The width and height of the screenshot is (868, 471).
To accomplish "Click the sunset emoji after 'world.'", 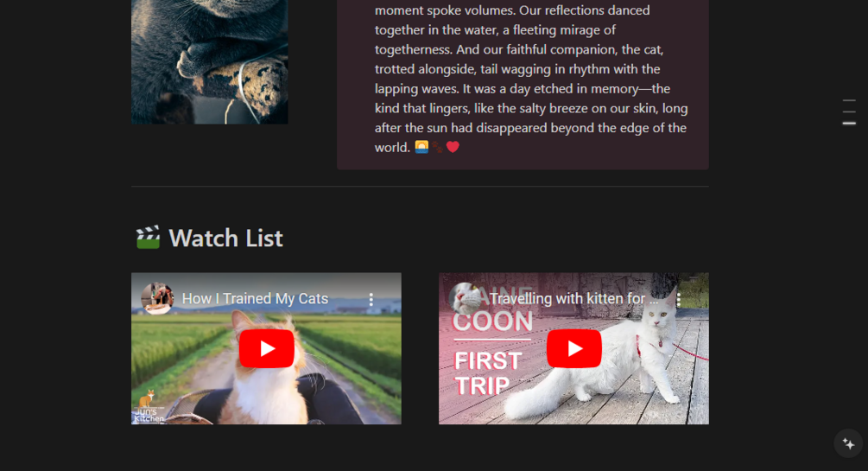I will pyautogui.click(x=421, y=147).
